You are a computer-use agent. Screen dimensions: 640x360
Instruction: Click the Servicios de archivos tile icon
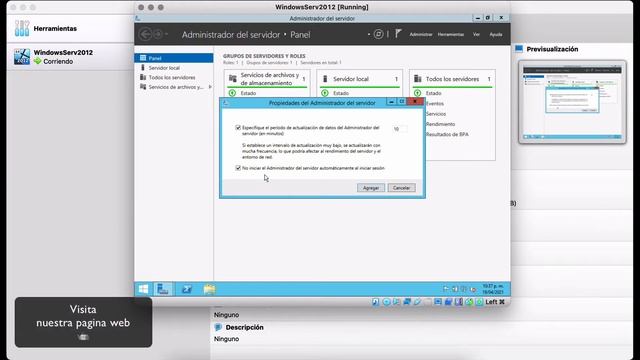tap(233, 78)
